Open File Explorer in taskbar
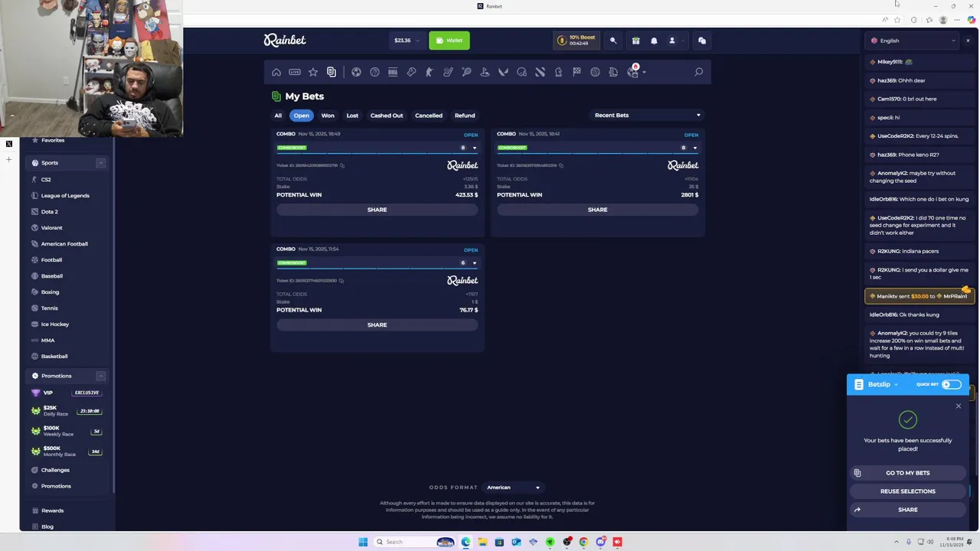 coord(482,542)
